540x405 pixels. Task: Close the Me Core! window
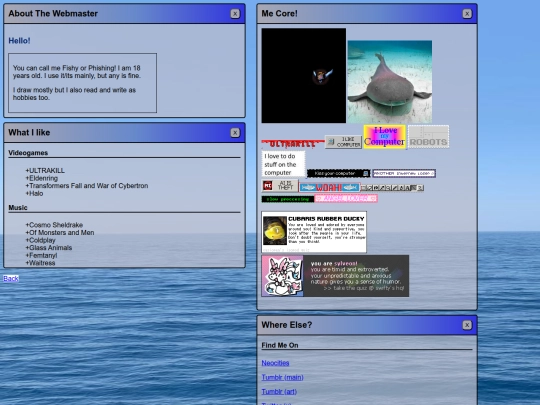(467, 14)
